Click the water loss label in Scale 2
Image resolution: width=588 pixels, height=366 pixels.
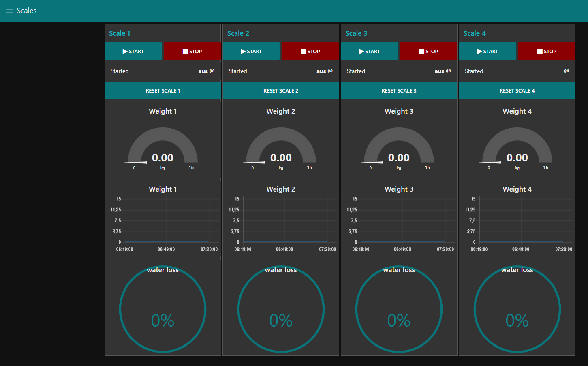281,270
